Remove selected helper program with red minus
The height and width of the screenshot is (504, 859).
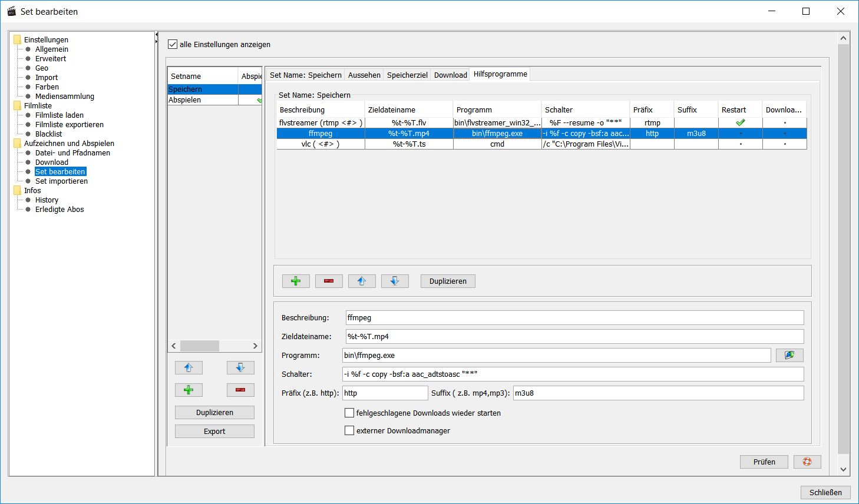click(329, 281)
